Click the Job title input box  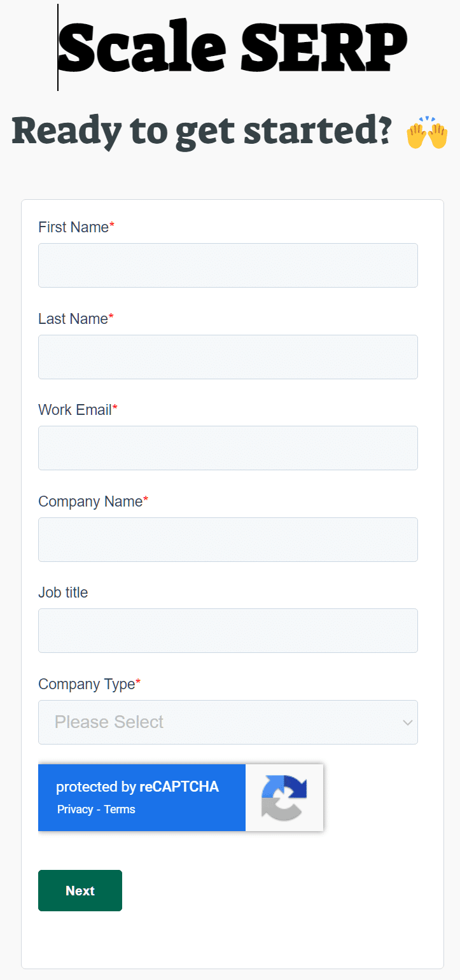pyautogui.click(x=228, y=631)
